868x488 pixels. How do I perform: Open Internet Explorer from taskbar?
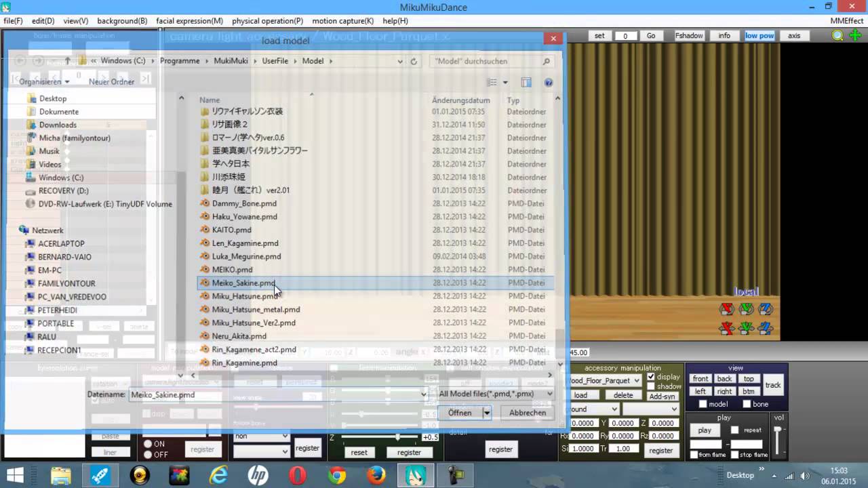tap(218, 476)
